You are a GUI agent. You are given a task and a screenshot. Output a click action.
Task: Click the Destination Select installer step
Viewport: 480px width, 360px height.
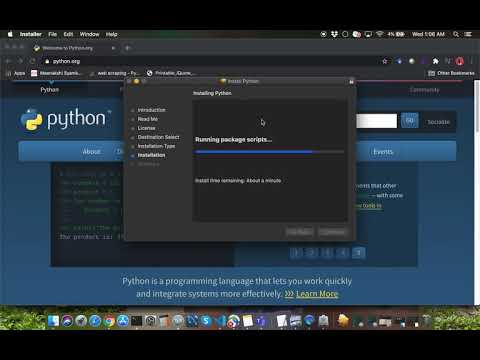coord(158,137)
